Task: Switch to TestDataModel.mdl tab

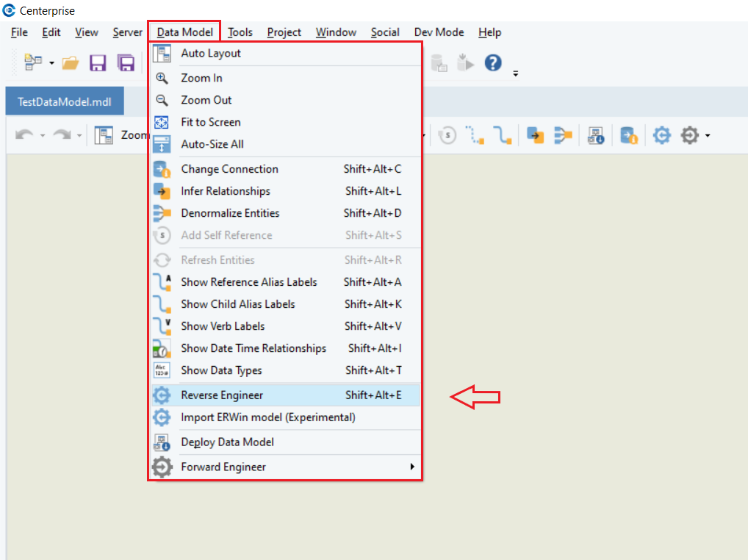Action: pos(65,102)
